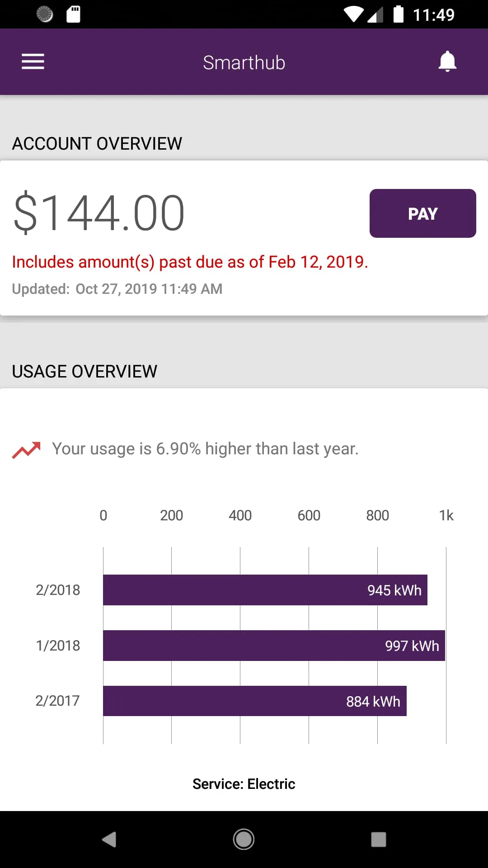This screenshot has height=868, width=488.
Task: Tap the $144.00 balance amount
Action: pyautogui.click(x=99, y=213)
